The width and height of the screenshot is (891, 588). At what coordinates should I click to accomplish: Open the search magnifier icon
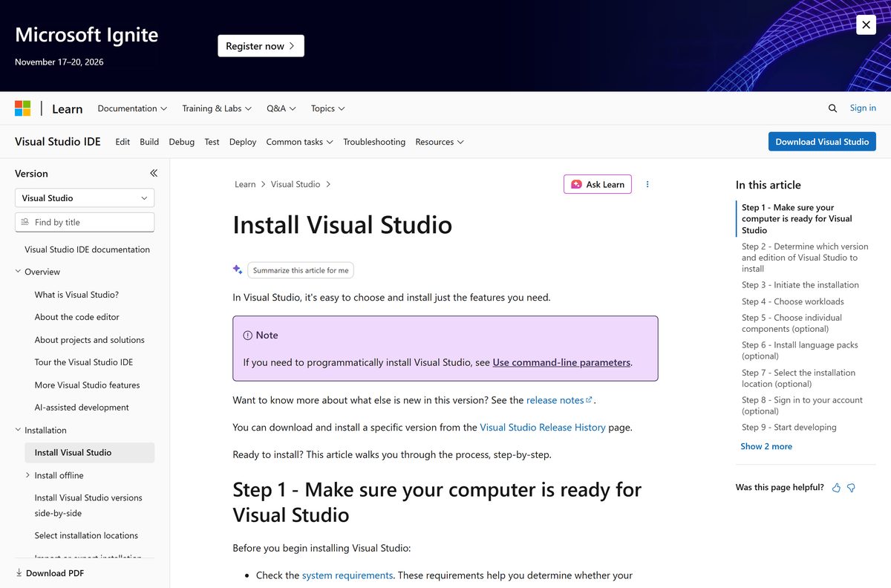(832, 108)
